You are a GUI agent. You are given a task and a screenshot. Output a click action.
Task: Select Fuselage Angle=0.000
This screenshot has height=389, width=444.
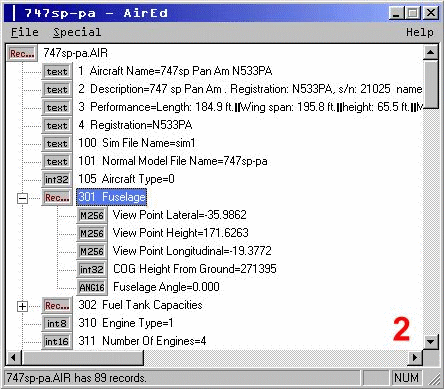point(166,287)
